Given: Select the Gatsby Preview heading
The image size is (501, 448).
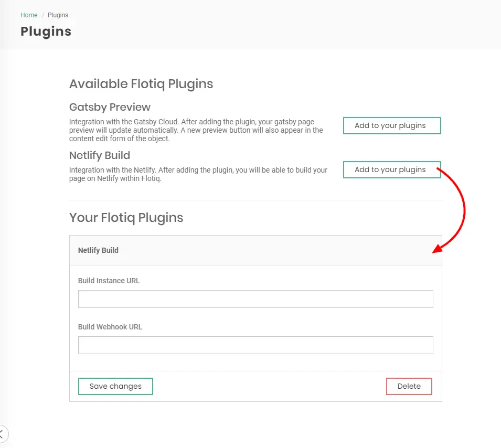Looking at the screenshot, I should point(110,108).
